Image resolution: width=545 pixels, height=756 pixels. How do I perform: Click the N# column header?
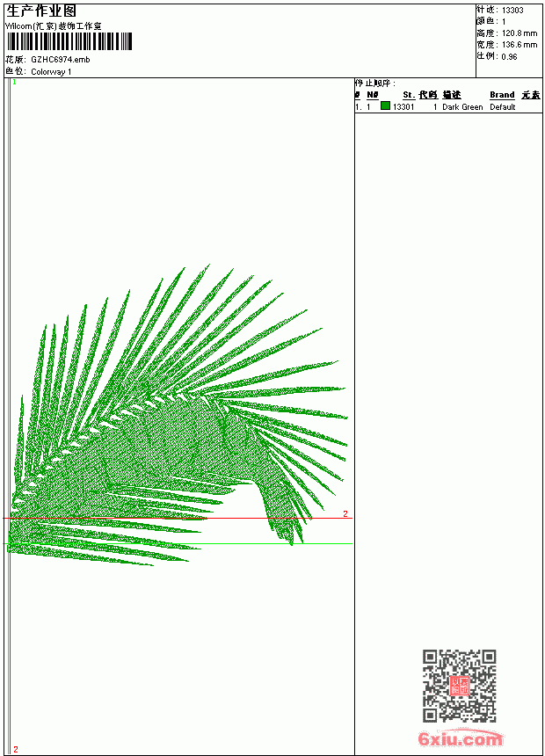pyautogui.click(x=373, y=95)
